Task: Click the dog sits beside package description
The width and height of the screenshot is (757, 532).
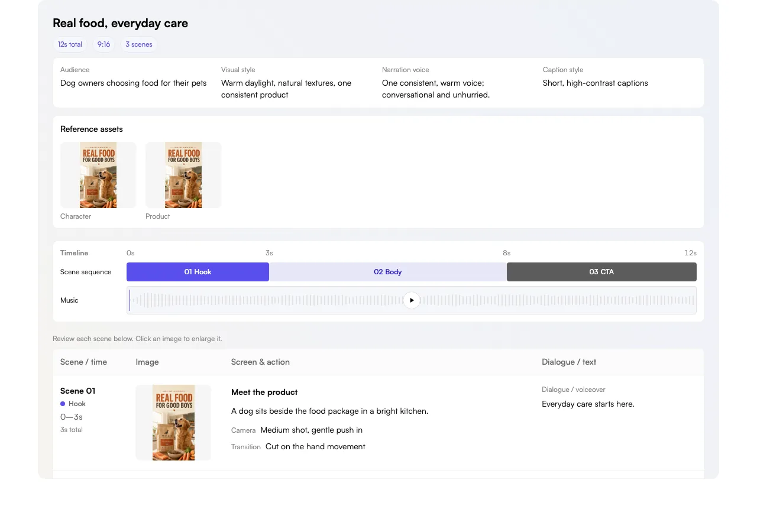Action: [x=329, y=411]
